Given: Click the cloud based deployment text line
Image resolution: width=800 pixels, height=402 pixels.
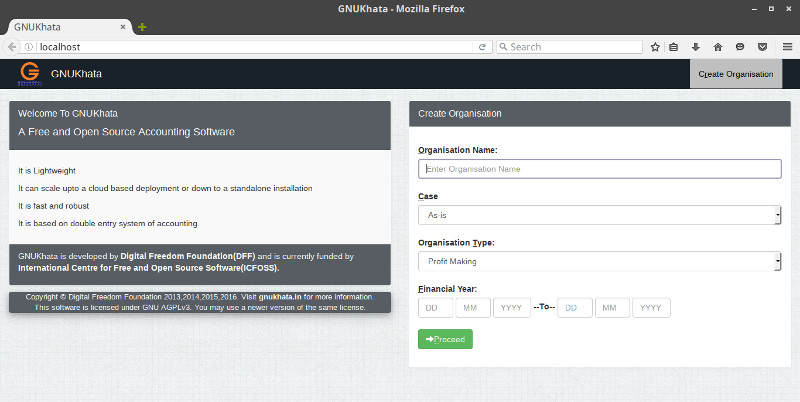Looking at the screenshot, I should tap(165, 188).
